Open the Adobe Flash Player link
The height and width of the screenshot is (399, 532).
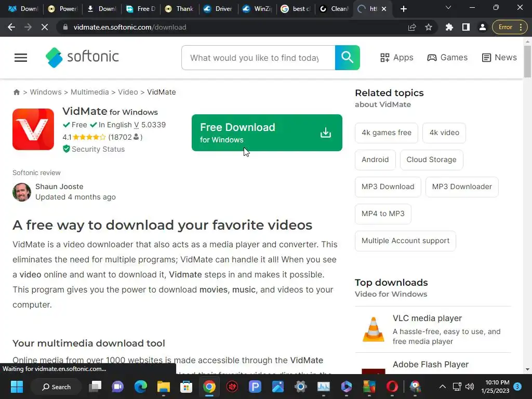click(x=431, y=364)
